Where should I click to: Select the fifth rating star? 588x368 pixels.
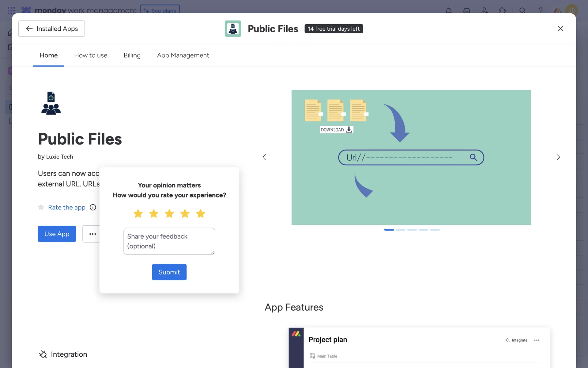pyautogui.click(x=201, y=213)
